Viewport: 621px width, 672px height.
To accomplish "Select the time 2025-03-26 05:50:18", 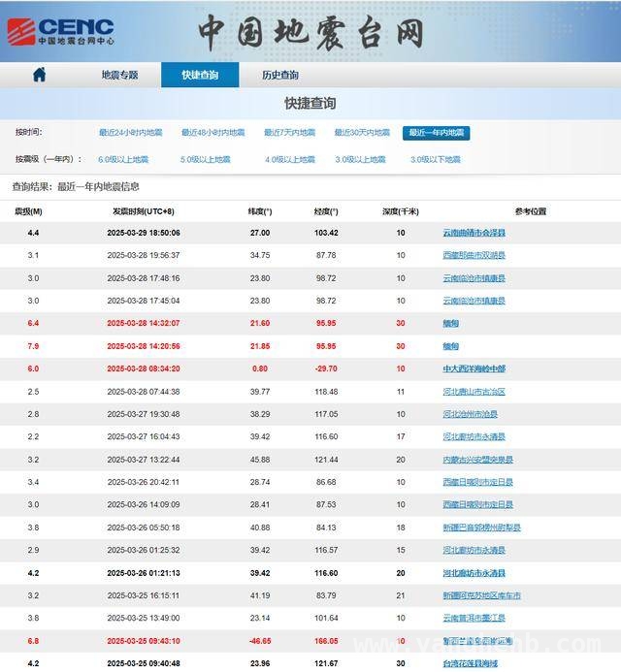I will [144, 528].
